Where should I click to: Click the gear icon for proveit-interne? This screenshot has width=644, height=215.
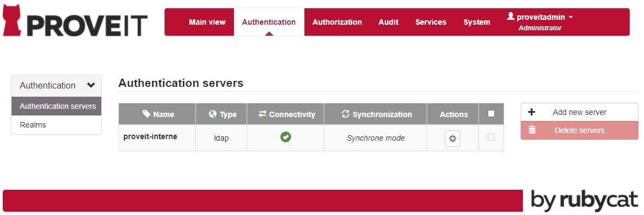[452, 139]
